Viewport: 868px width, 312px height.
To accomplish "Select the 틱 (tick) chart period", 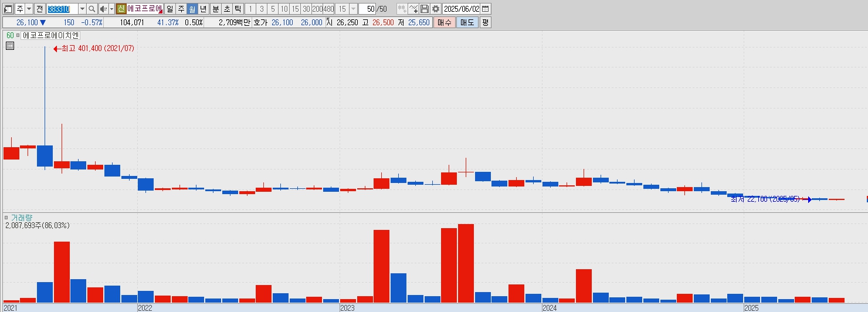I will [238, 9].
